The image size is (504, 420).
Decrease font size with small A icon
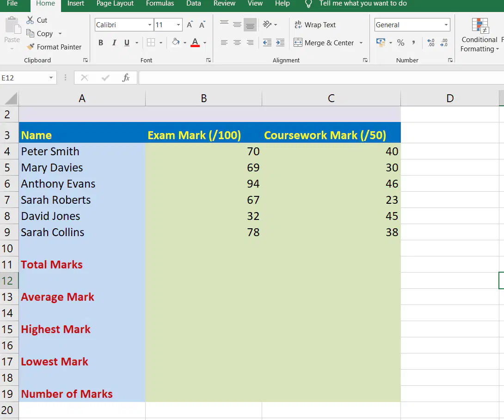pyautogui.click(x=202, y=25)
